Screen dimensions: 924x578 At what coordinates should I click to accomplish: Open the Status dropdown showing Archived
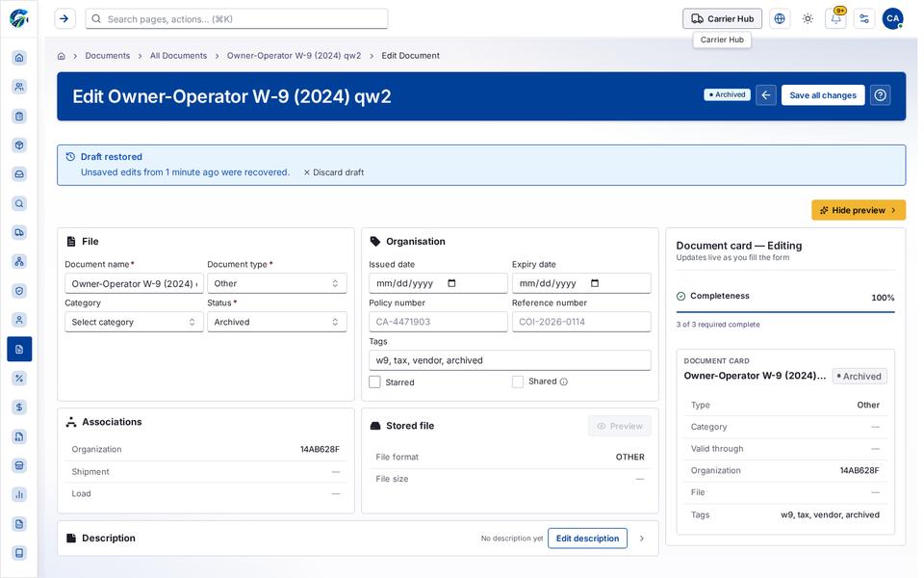coord(277,322)
